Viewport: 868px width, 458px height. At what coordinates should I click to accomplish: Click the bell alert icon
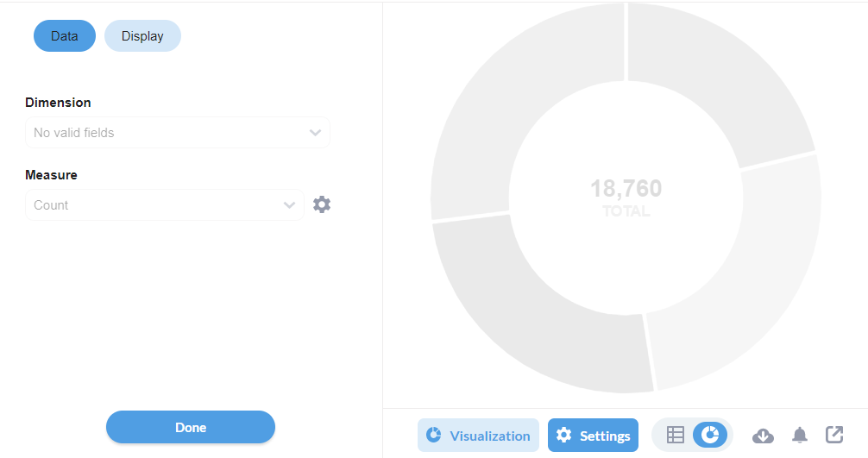pyautogui.click(x=800, y=436)
